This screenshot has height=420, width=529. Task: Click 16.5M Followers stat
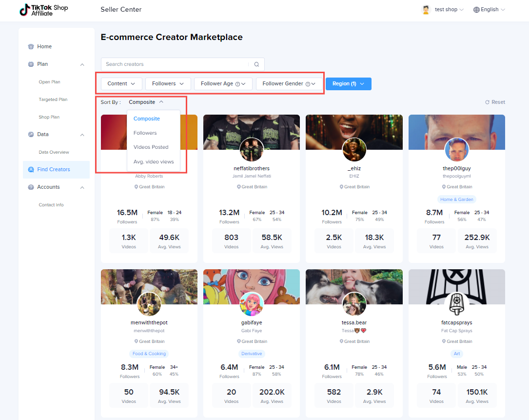[127, 216]
